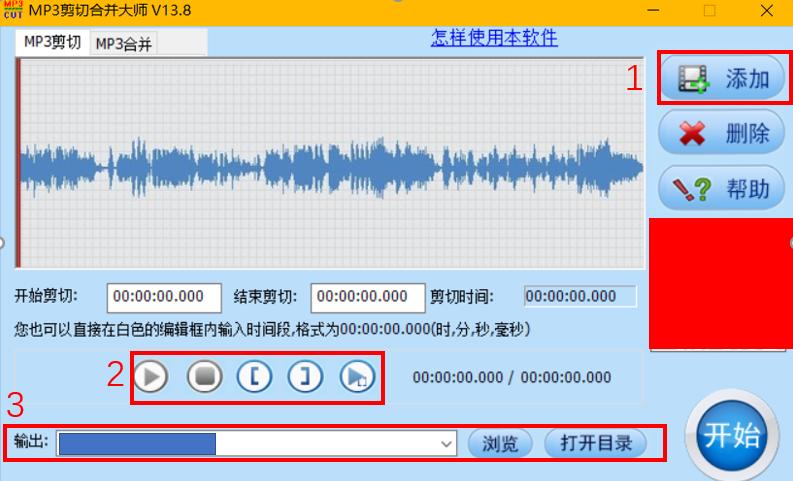The height and width of the screenshot is (481, 793).
Task: Click the 添加 add file button
Action: point(722,78)
